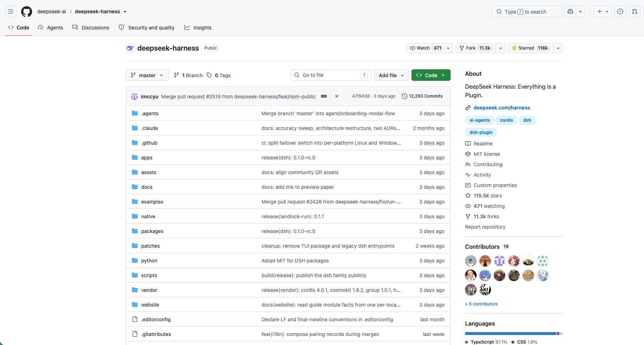The image size is (644, 345).
Task: Click the Activity pulse icon
Action: point(468,175)
